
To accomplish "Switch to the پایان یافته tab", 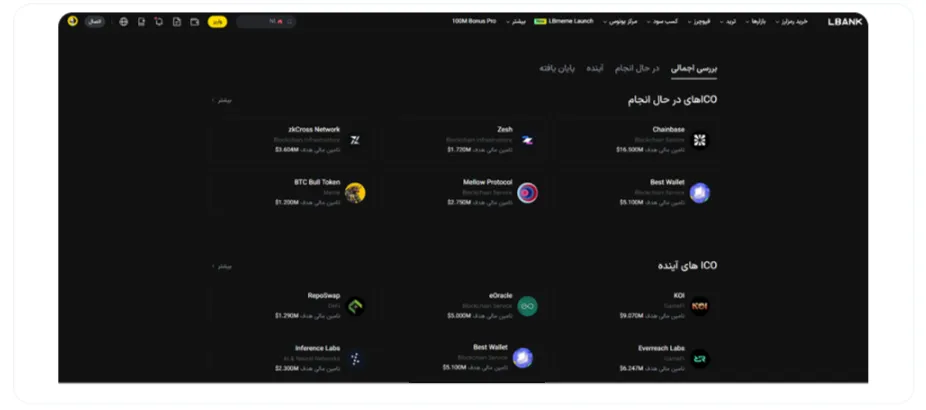I will click(x=557, y=69).
